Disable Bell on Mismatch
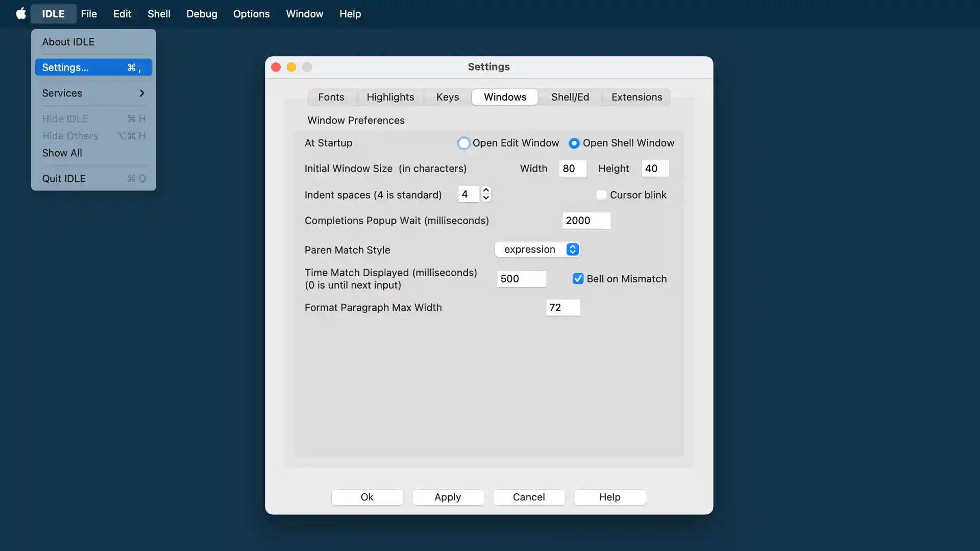The width and height of the screenshot is (980, 551). pos(577,278)
